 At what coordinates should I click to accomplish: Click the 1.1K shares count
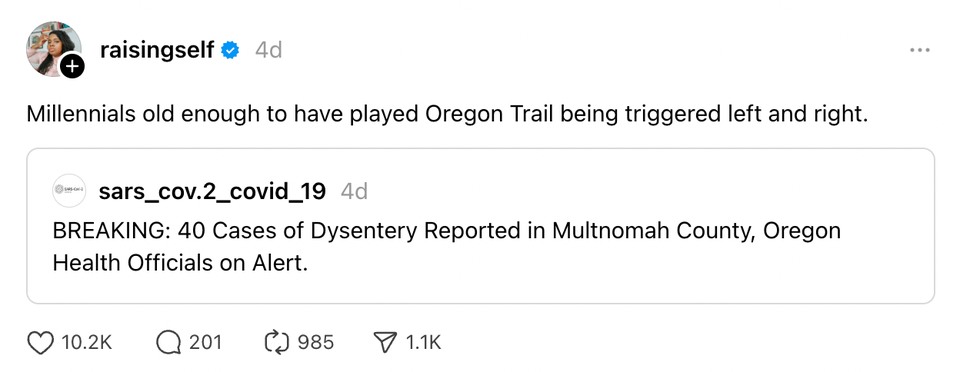click(x=423, y=343)
